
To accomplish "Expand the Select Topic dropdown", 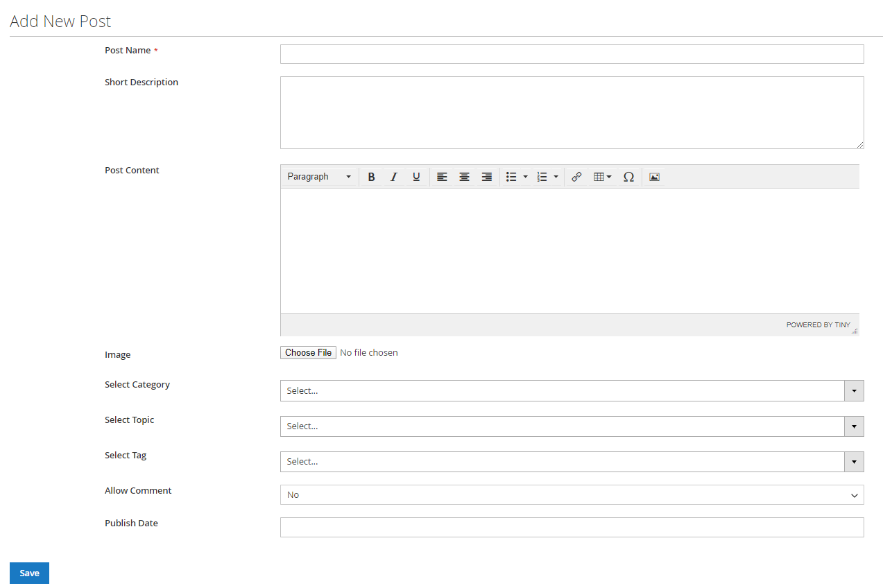I will click(572, 426).
